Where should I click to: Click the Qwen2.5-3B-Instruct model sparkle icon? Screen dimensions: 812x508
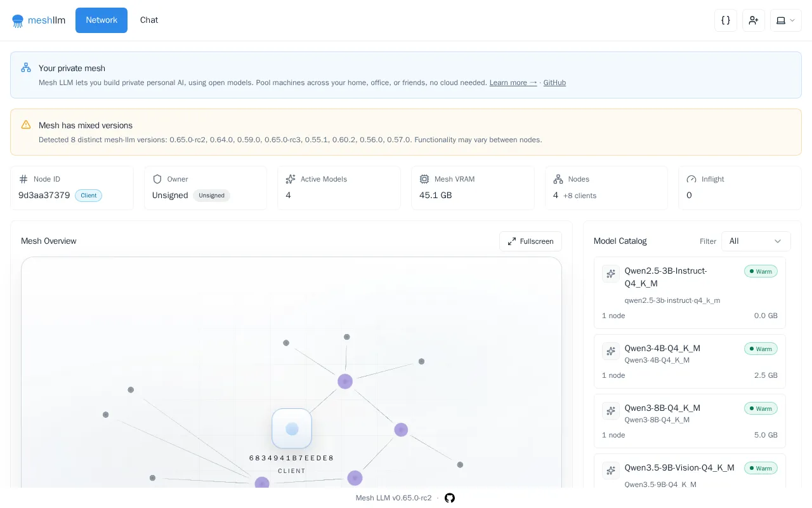pyautogui.click(x=611, y=274)
